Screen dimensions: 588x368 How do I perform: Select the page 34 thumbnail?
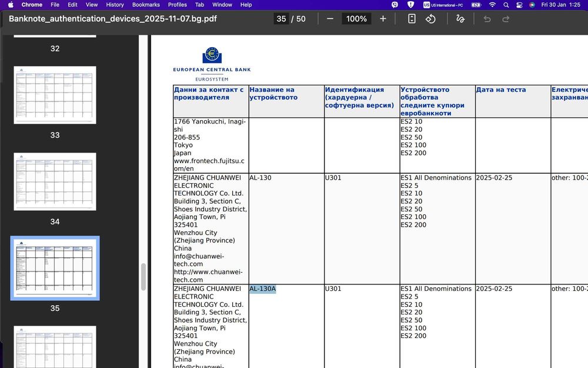point(55,181)
